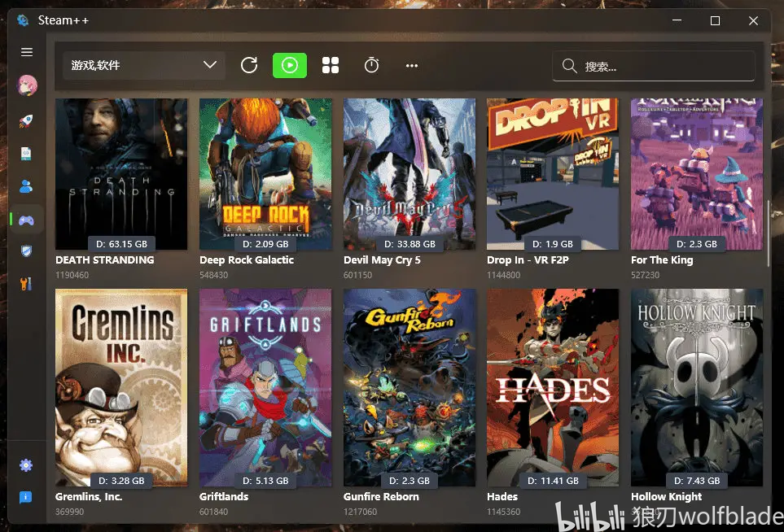
Task: Click the Hollow Knight title text
Action: pos(667,496)
